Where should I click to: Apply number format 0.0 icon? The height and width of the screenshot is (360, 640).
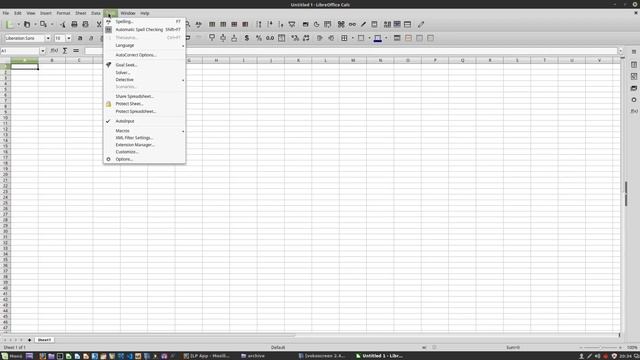pos(270,38)
